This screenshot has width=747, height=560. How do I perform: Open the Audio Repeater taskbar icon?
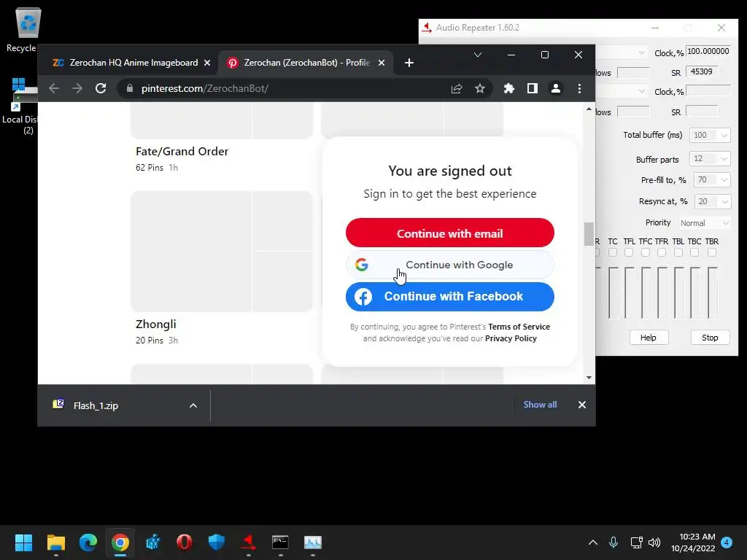(248, 542)
